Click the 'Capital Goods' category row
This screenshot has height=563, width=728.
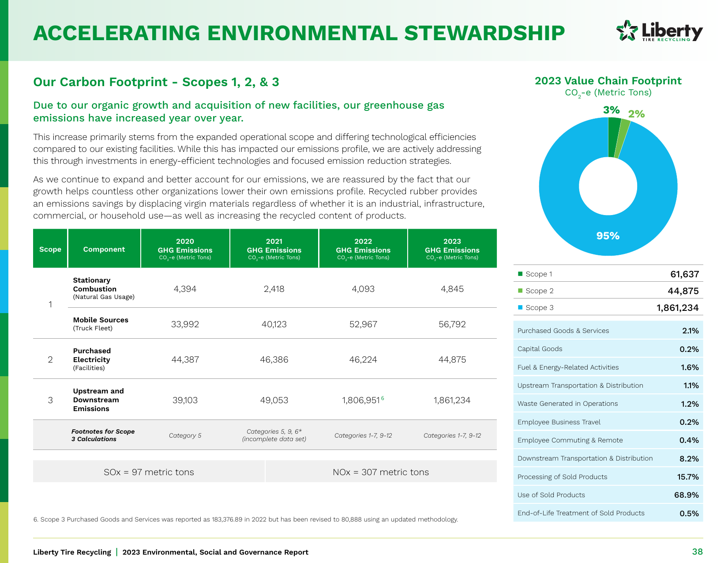[608, 349]
